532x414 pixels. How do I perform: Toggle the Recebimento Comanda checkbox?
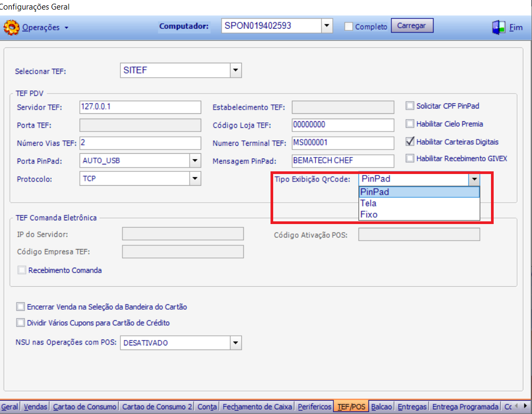pyautogui.click(x=22, y=270)
